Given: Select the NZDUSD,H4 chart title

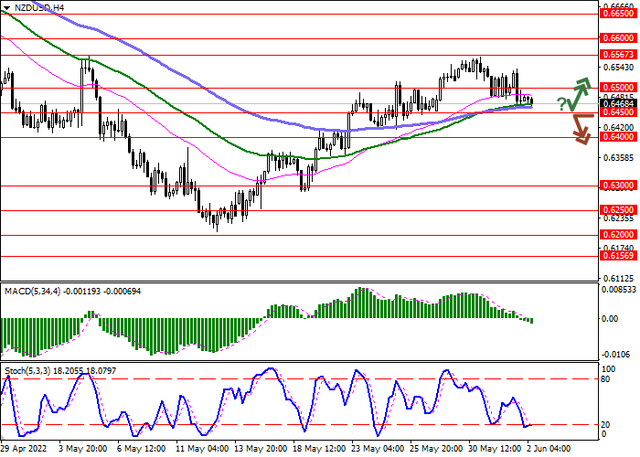Looking at the screenshot, I should (x=39, y=7).
